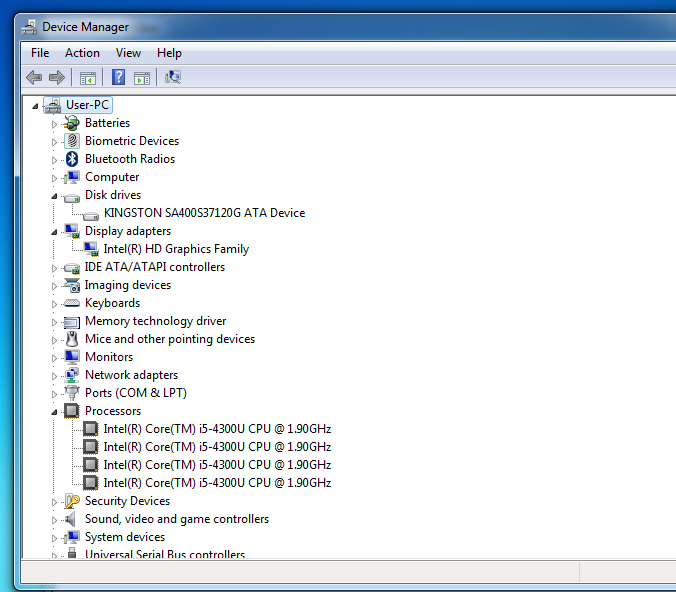
Task: Select KINGSTON SA400S37120G ATA Device
Action: (204, 213)
